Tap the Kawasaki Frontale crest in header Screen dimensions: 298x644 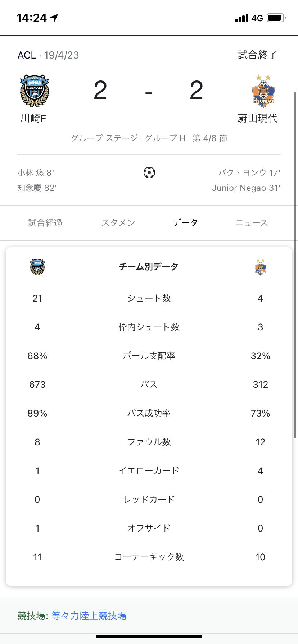(34, 91)
